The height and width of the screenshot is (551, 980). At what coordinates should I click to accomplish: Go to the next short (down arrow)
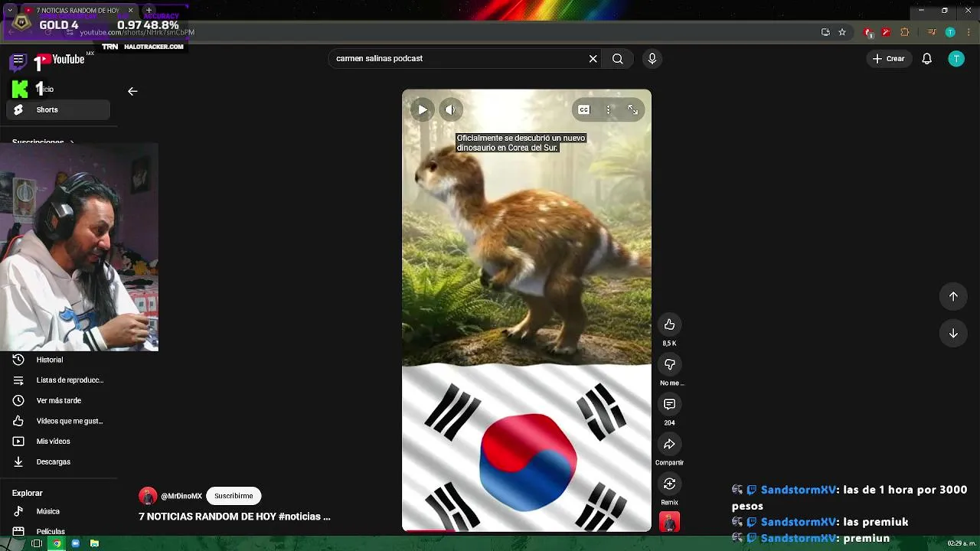click(x=953, y=333)
